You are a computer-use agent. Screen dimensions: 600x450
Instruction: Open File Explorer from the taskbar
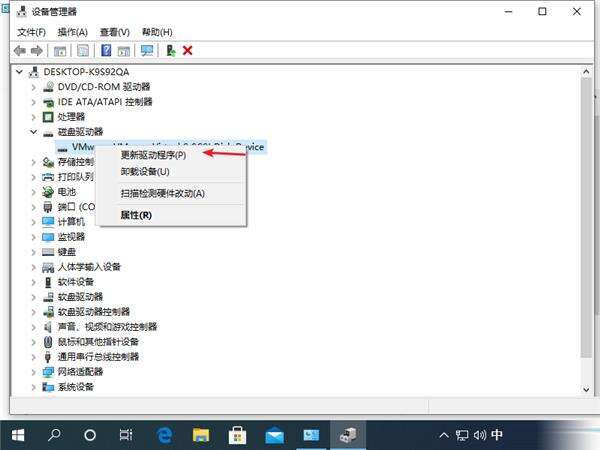(x=201, y=435)
